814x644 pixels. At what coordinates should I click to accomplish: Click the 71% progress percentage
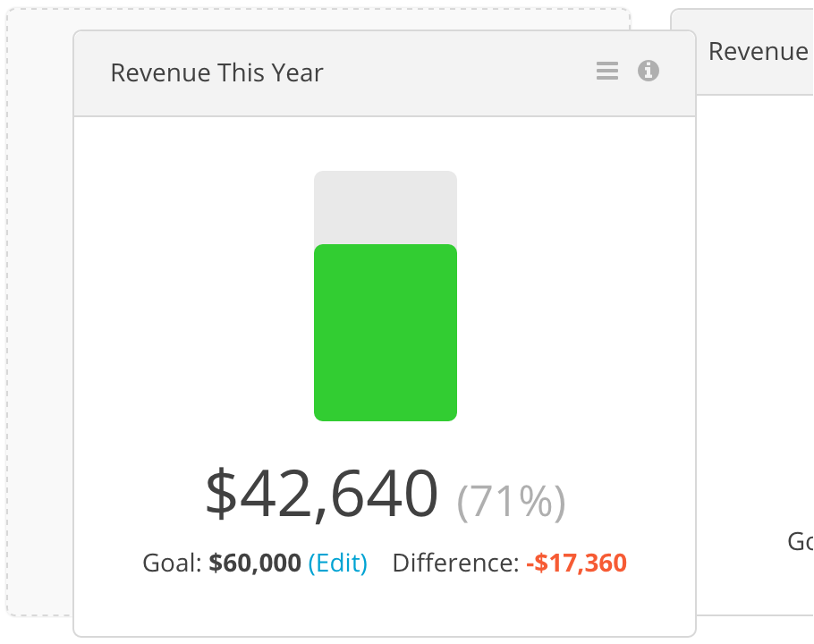pyautogui.click(x=511, y=501)
